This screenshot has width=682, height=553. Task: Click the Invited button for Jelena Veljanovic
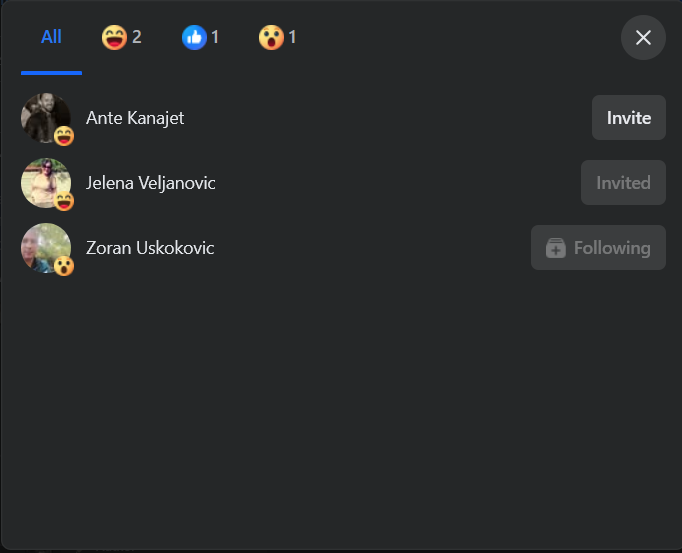pos(623,183)
